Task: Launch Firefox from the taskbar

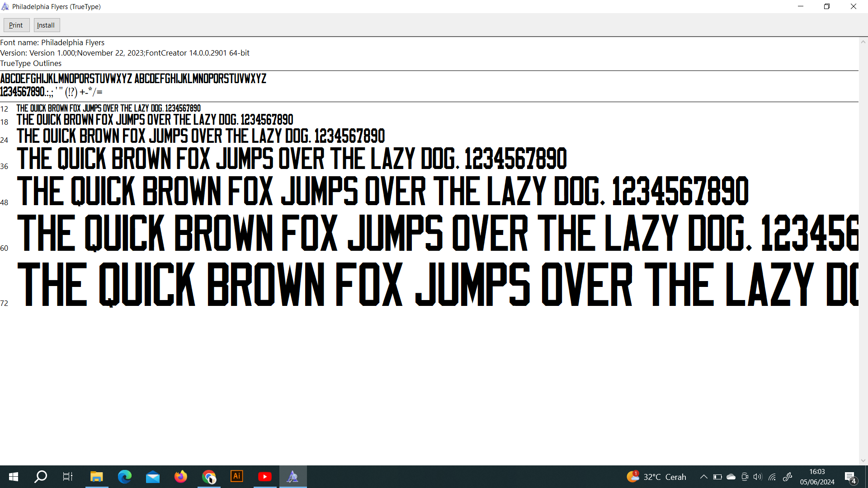Action: tap(181, 477)
